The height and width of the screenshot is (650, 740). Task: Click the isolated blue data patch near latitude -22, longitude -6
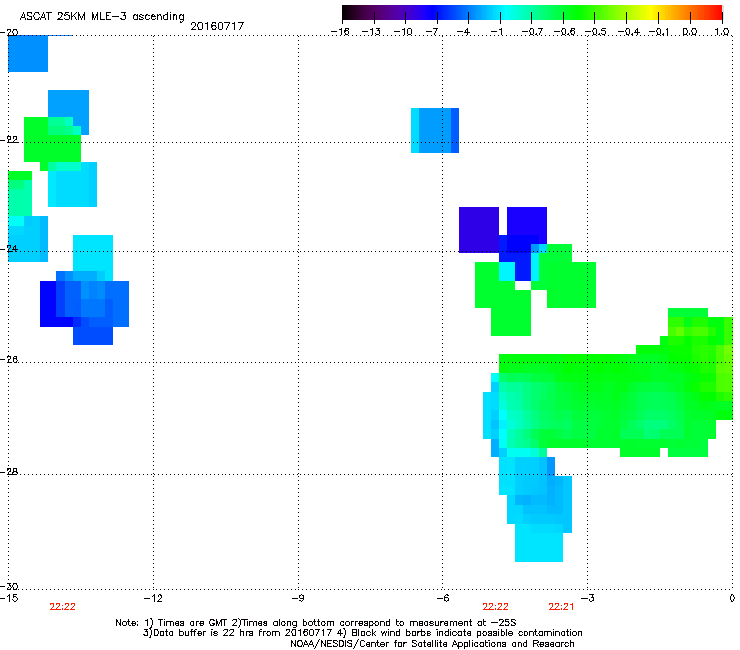click(435, 130)
